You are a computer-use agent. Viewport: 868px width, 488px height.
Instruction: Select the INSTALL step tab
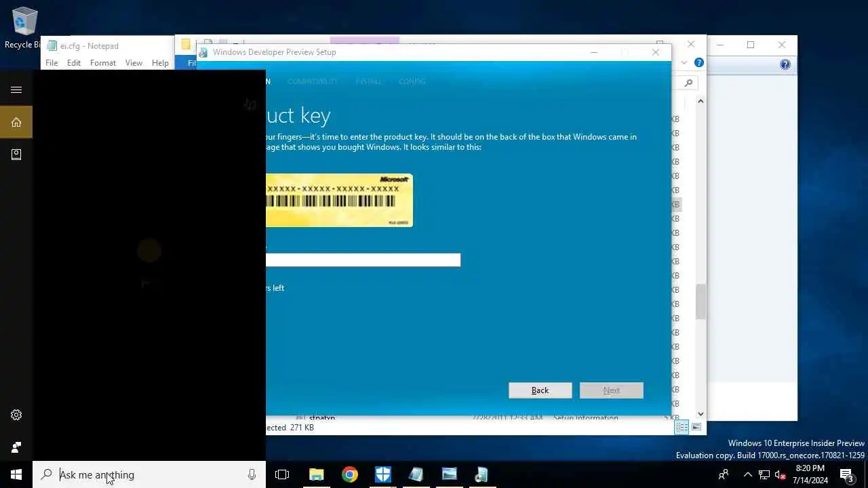tap(368, 81)
